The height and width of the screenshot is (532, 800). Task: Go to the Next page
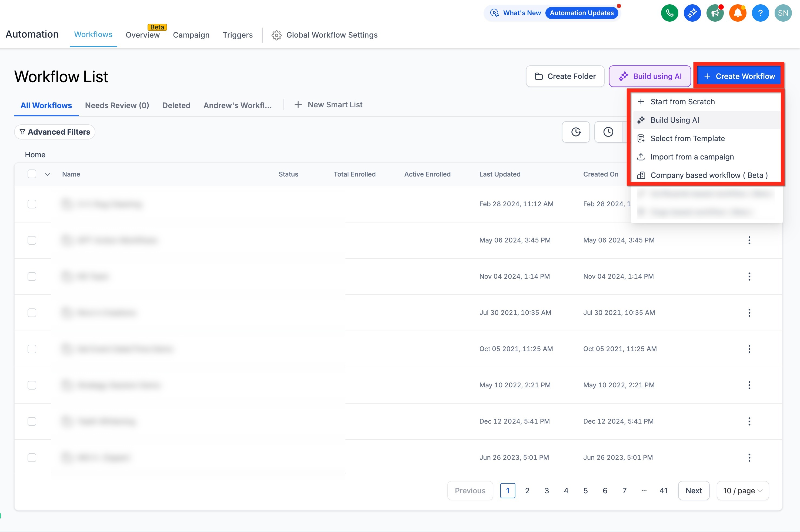[694, 491]
